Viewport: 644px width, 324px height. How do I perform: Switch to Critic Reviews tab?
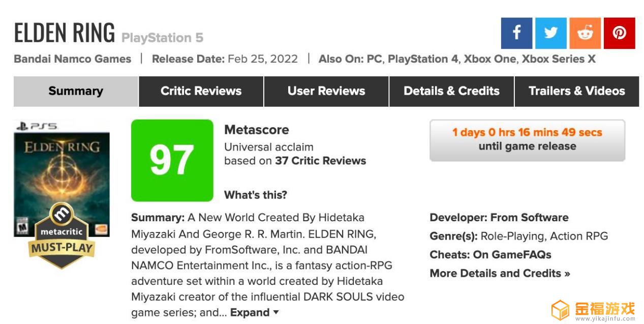pos(201,91)
